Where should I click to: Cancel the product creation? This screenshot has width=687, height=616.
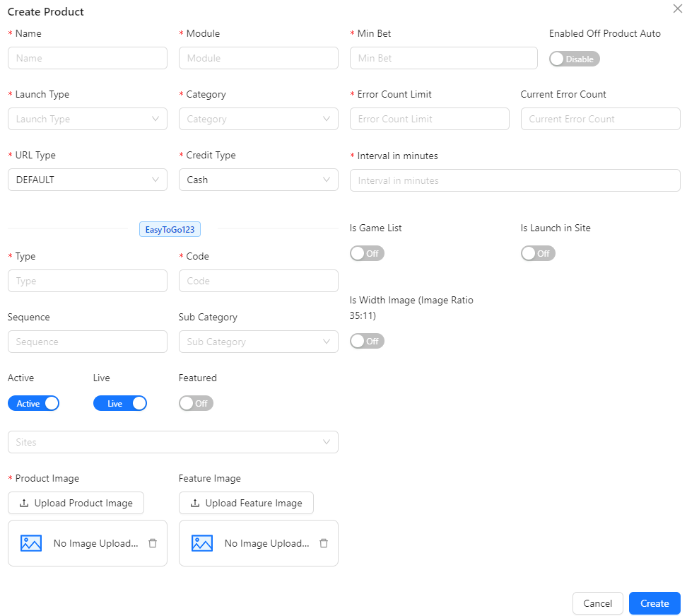point(597,603)
